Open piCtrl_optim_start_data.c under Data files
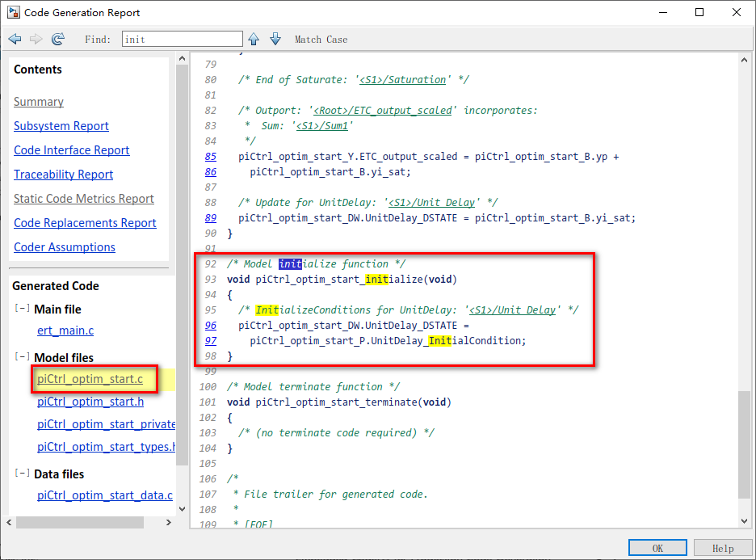 coord(107,496)
